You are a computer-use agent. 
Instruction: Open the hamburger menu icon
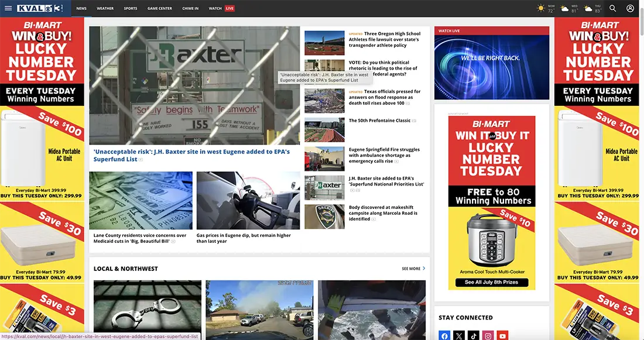pos(8,8)
